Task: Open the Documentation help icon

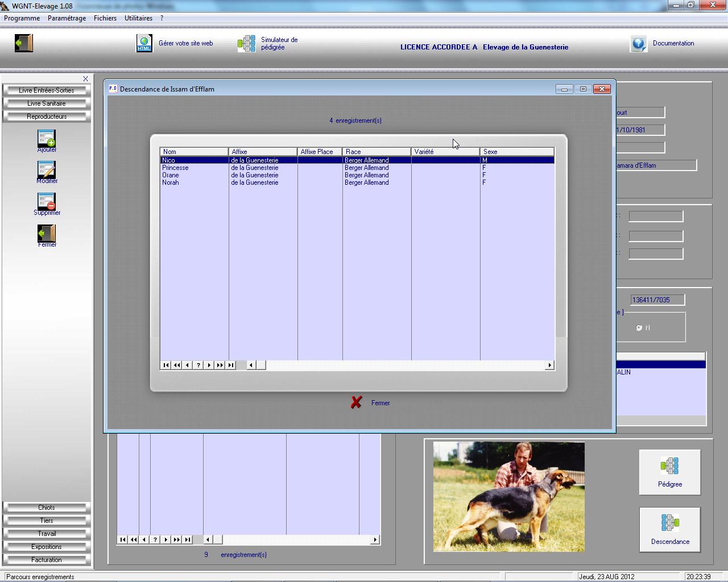Action: 639,44
